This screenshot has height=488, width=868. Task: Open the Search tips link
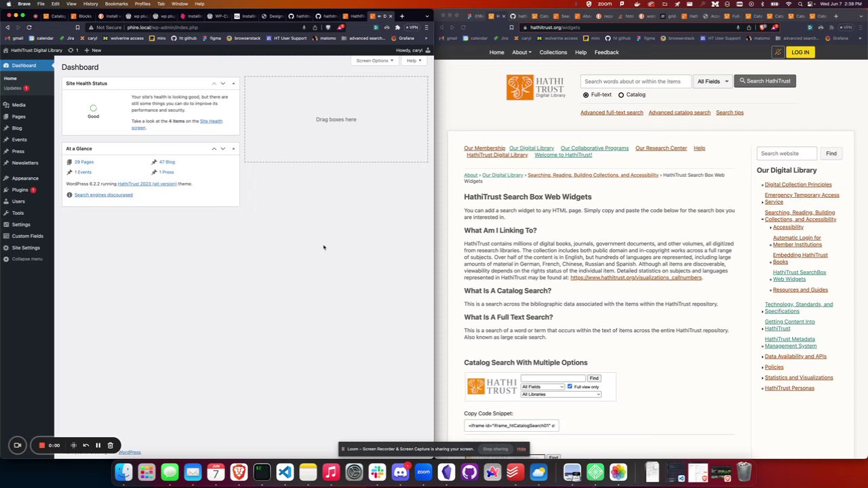click(x=730, y=113)
